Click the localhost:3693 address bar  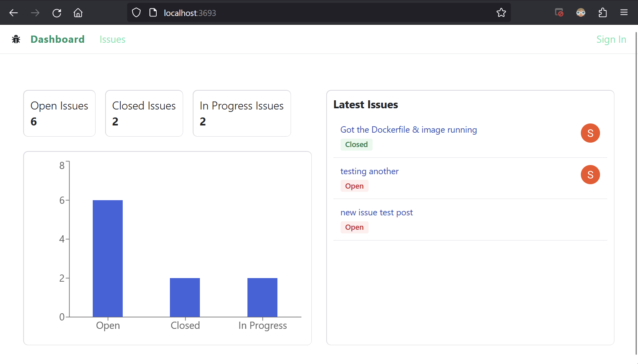(x=319, y=13)
